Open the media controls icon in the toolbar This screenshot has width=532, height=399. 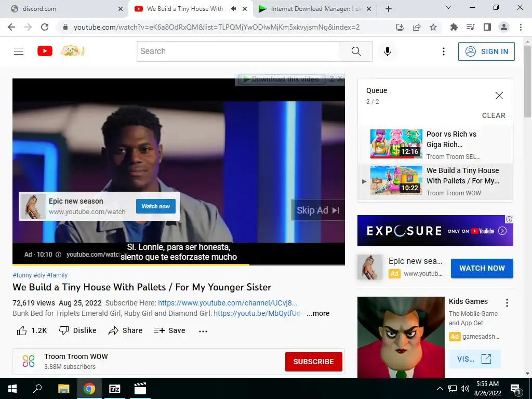pos(471,27)
